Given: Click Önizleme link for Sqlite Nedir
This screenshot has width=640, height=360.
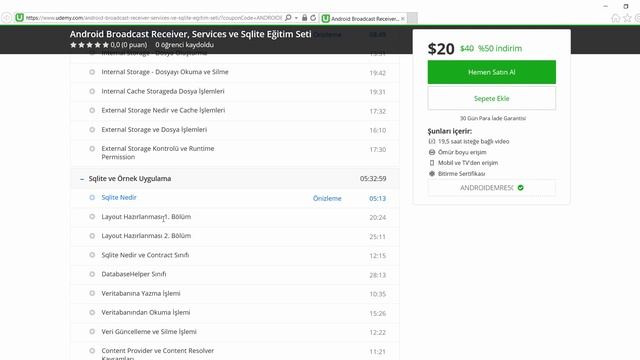Looking at the screenshot, I should coord(327,198).
